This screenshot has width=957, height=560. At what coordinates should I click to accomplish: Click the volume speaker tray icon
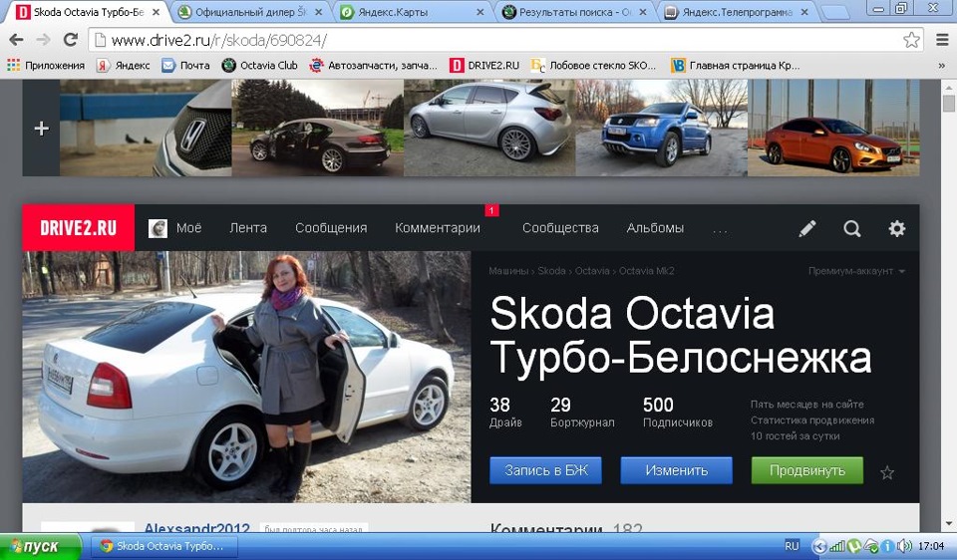point(905,547)
